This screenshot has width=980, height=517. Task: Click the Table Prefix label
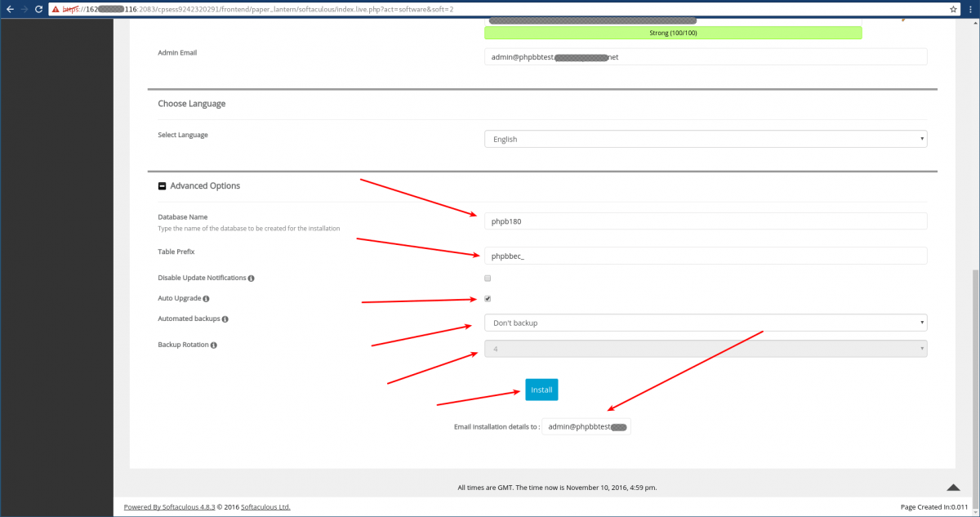pyautogui.click(x=176, y=252)
